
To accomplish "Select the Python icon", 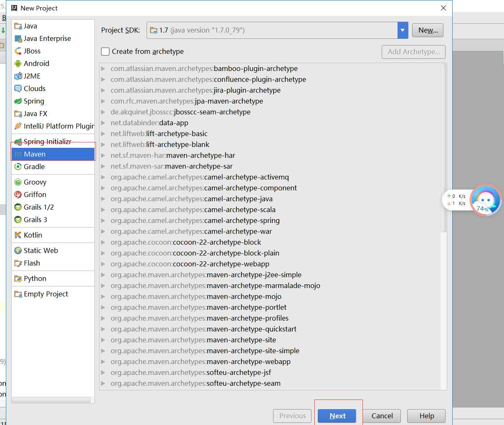I will pos(18,278).
